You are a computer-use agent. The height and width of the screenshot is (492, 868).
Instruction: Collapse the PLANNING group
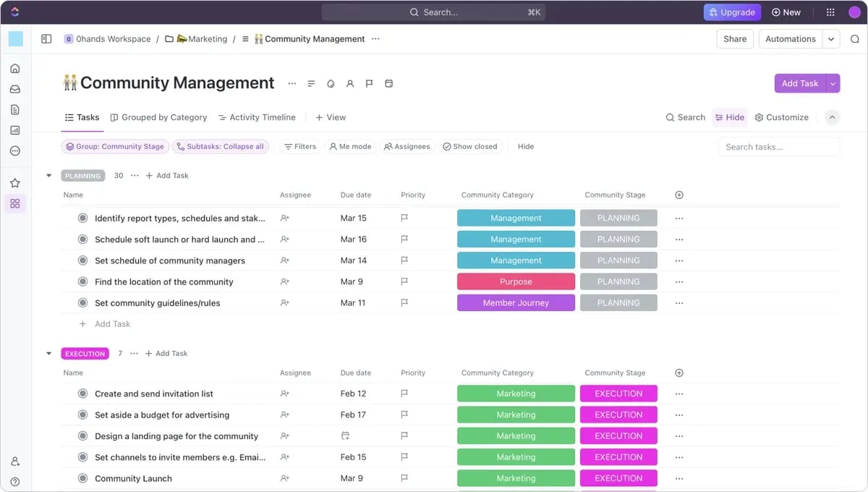point(49,175)
